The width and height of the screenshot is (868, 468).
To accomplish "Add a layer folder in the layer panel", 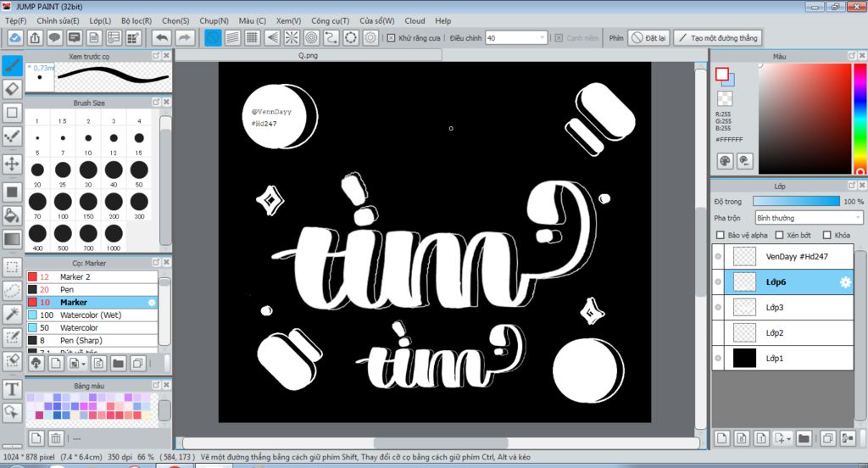I will coord(804,438).
